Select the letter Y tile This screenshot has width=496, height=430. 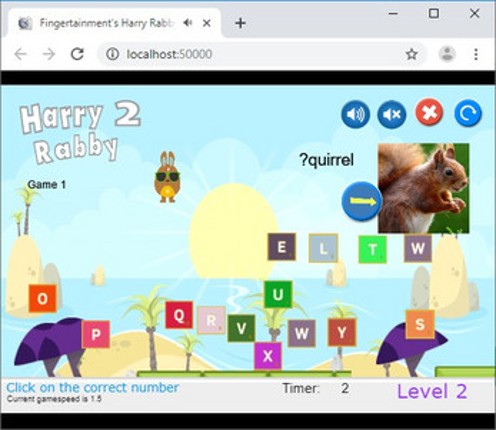342,332
